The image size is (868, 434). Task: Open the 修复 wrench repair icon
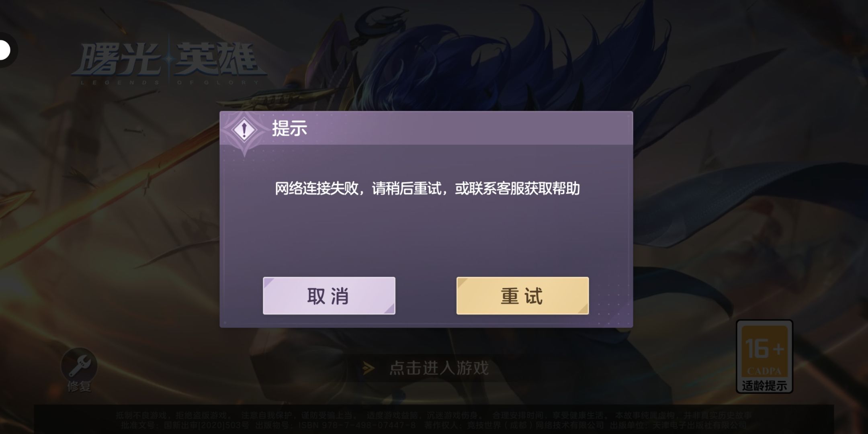click(79, 365)
